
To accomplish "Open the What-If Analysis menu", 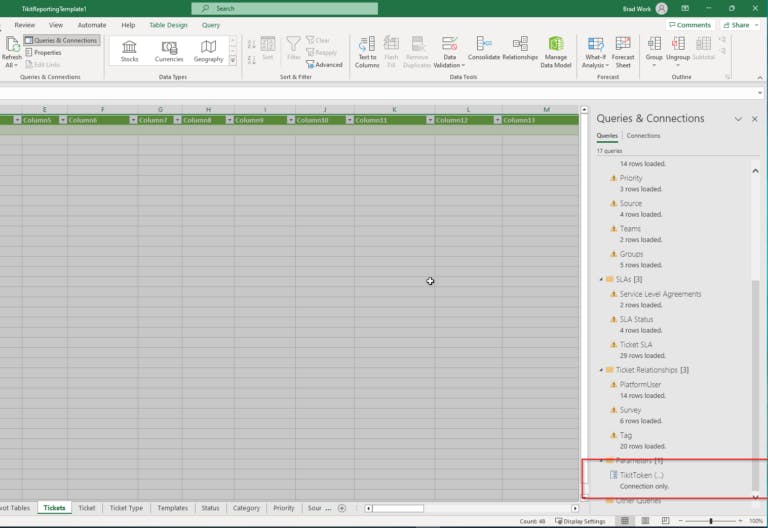I will tap(595, 52).
